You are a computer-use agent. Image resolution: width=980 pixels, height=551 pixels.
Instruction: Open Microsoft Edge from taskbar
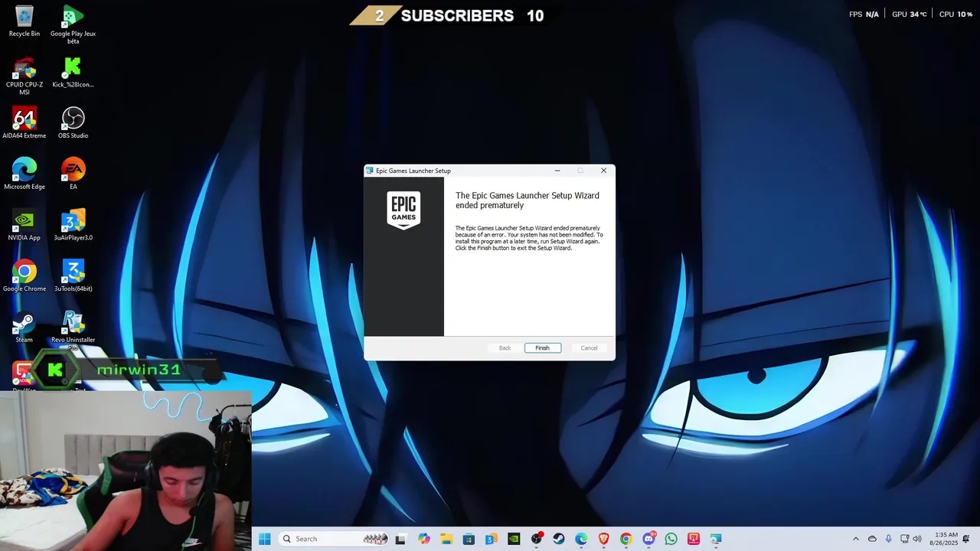pos(581,539)
